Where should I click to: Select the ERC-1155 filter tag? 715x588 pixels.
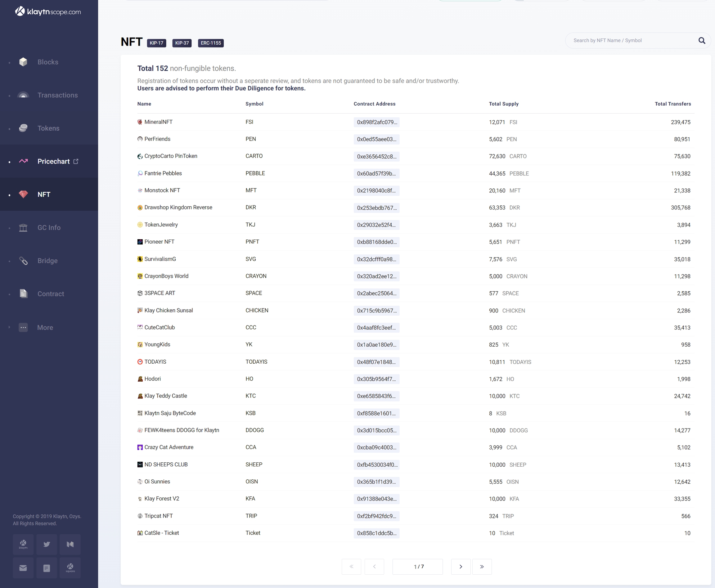click(x=211, y=43)
